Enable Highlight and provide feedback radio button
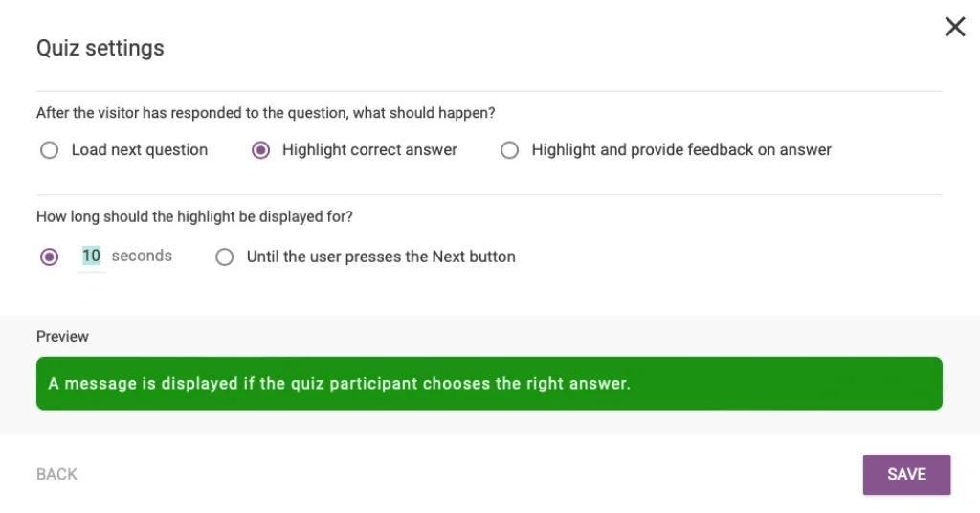This screenshot has height=513, width=980. [510, 150]
